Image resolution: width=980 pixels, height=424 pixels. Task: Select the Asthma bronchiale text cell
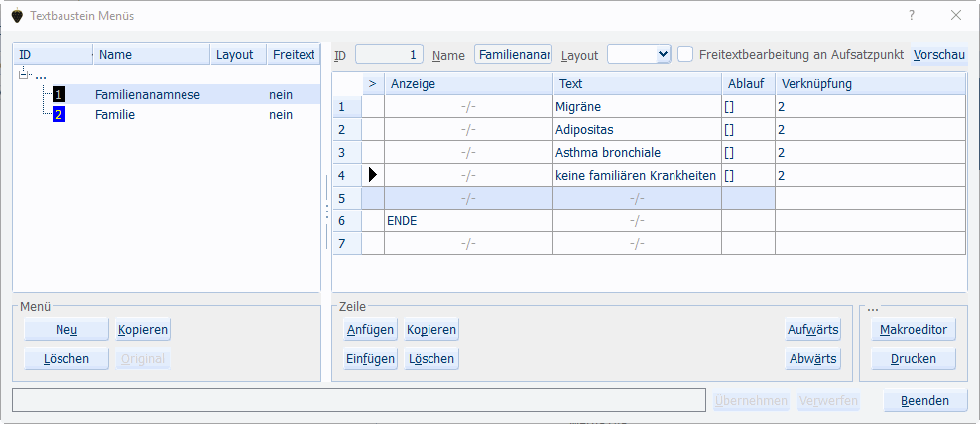pyautogui.click(x=638, y=152)
